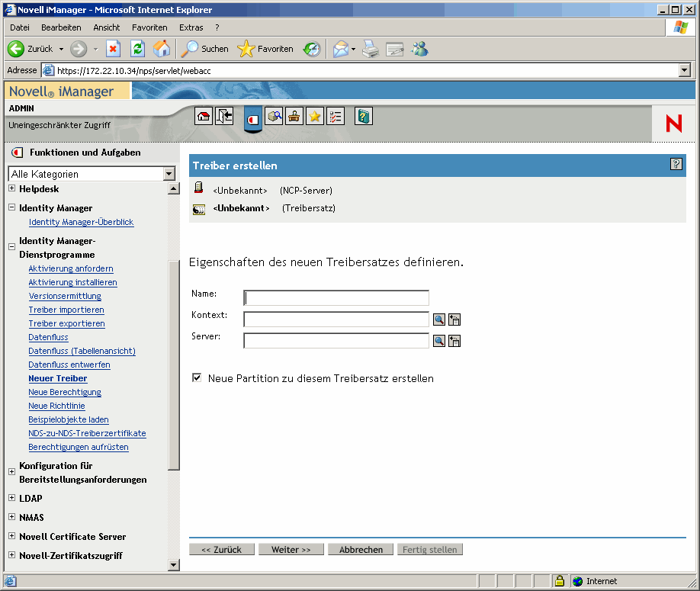
Task: Open object history icon next to Server field
Action: [454, 340]
